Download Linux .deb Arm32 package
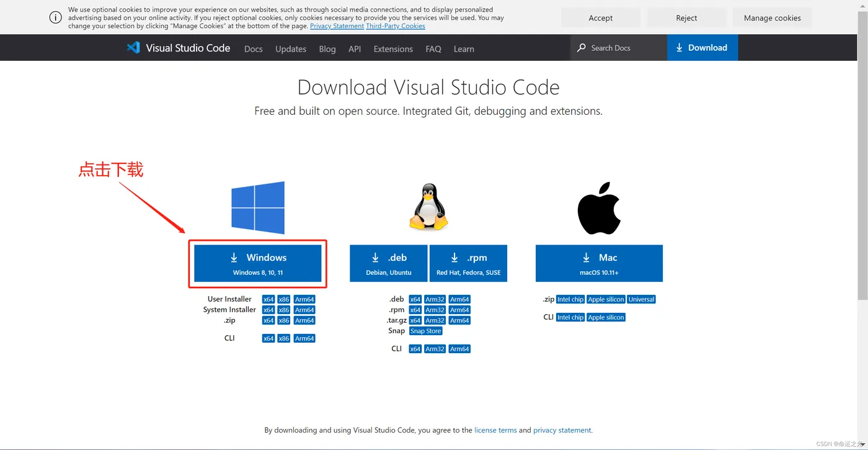The height and width of the screenshot is (450, 868). point(435,299)
